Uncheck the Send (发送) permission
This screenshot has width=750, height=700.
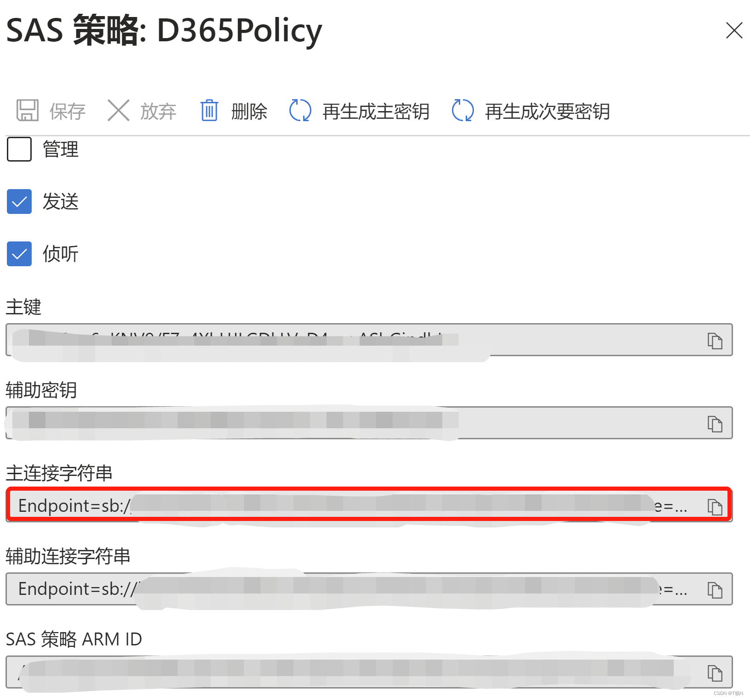click(x=19, y=202)
